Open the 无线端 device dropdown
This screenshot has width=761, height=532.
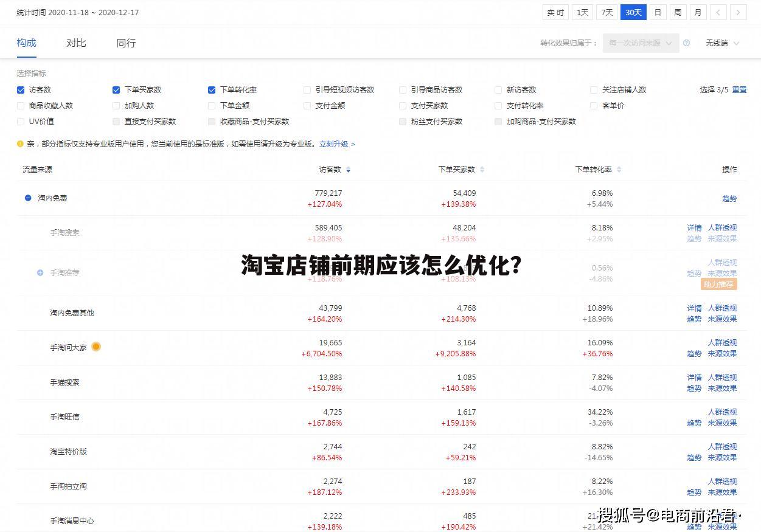(722, 43)
